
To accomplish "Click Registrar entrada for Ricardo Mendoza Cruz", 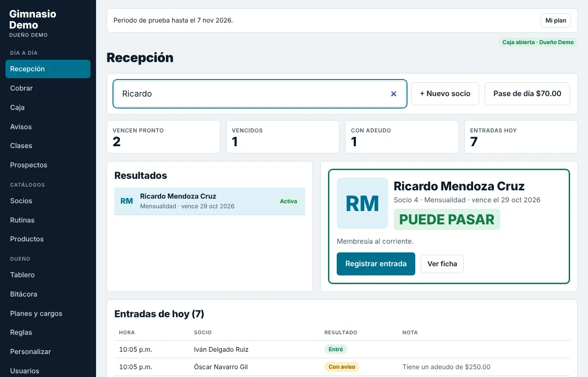I will coord(376,264).
